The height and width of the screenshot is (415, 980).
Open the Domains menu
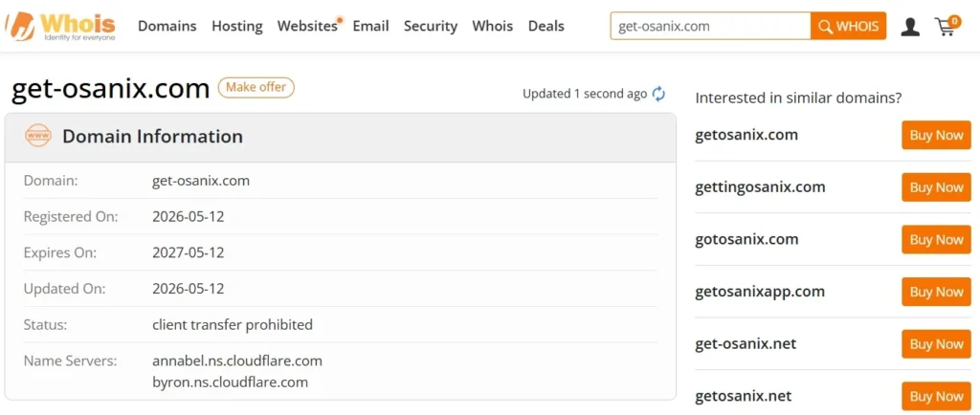coord(167,26)
